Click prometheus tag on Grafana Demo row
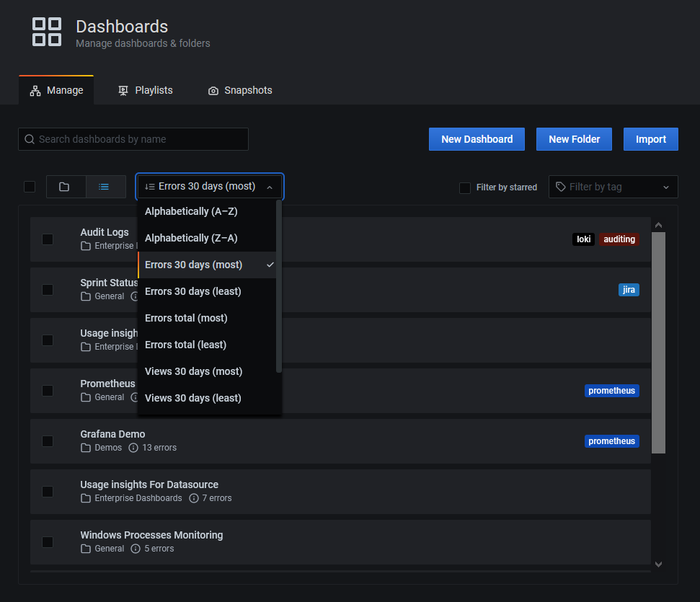700x602 pixels. (611, 441)
